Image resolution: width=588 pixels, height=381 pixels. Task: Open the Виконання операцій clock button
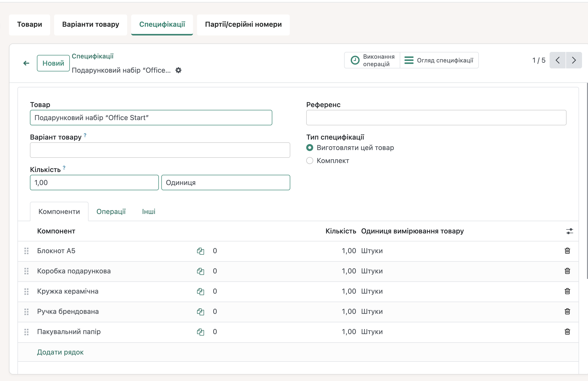372,60
